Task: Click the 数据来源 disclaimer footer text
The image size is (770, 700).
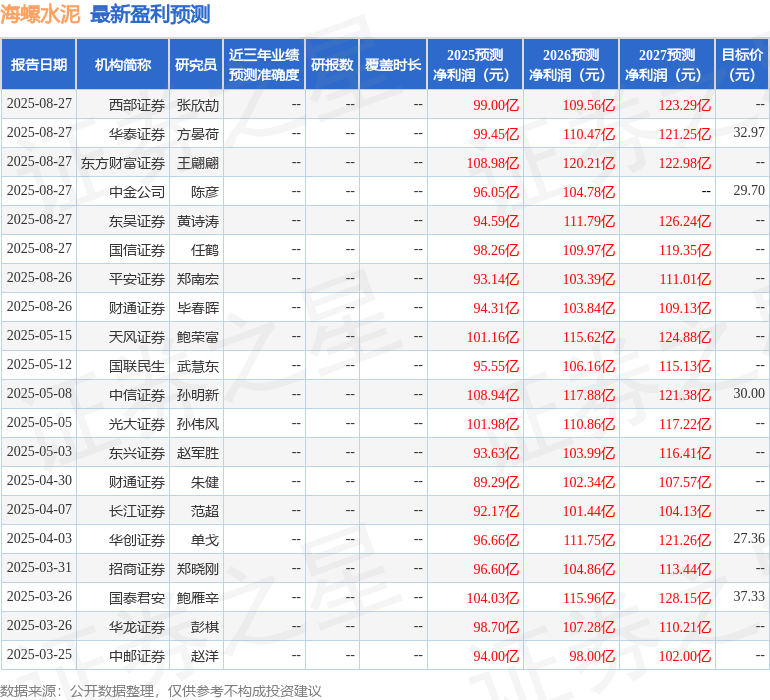Action: coord(161,691)
